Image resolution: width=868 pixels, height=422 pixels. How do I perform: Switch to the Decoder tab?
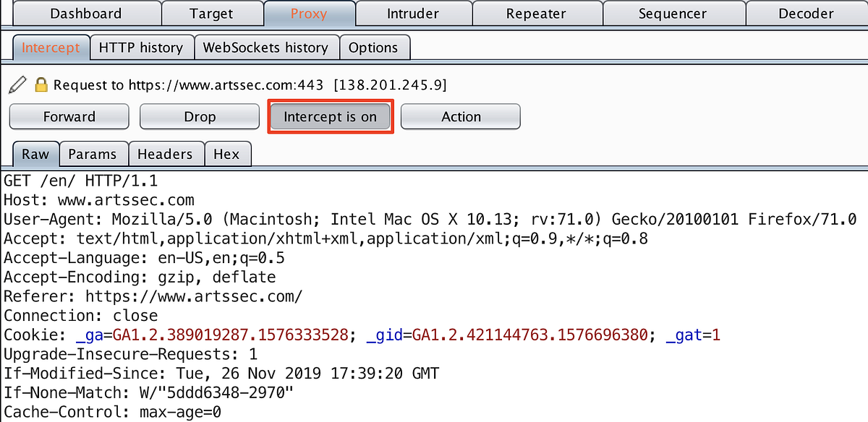[x=805, y=13]
